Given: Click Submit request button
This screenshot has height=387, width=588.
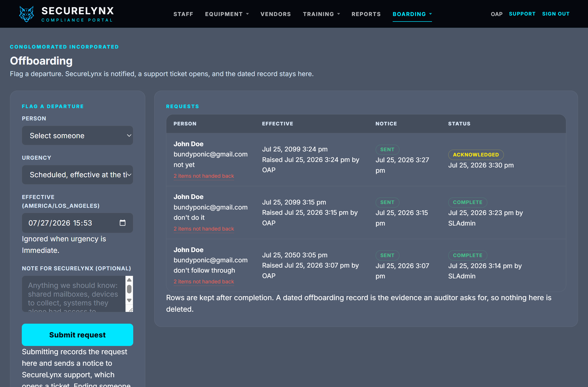Looking at the screenshot, I should 77,335.
